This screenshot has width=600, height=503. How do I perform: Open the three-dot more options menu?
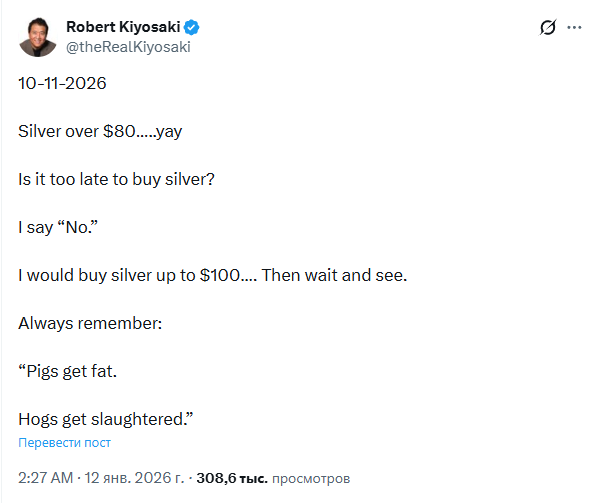[x=574, y=28]
